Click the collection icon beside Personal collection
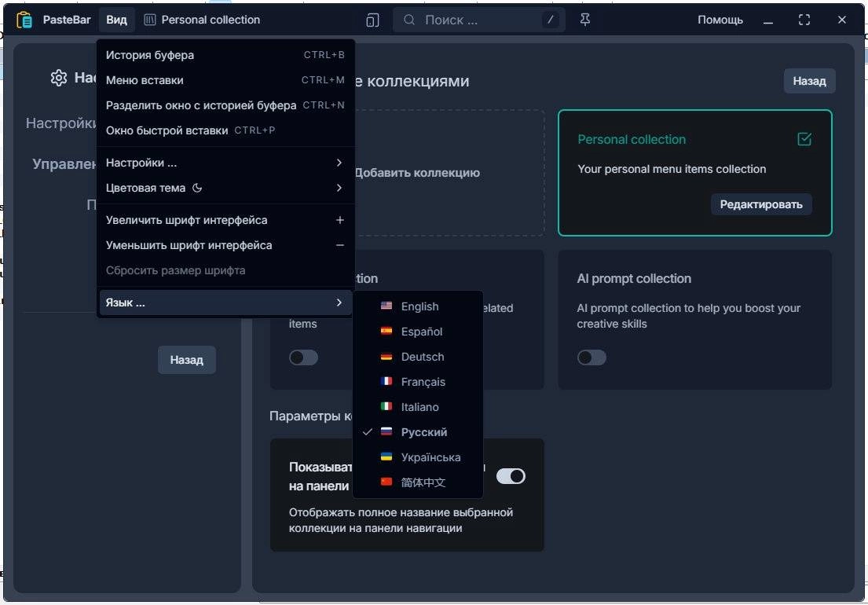 149,20
